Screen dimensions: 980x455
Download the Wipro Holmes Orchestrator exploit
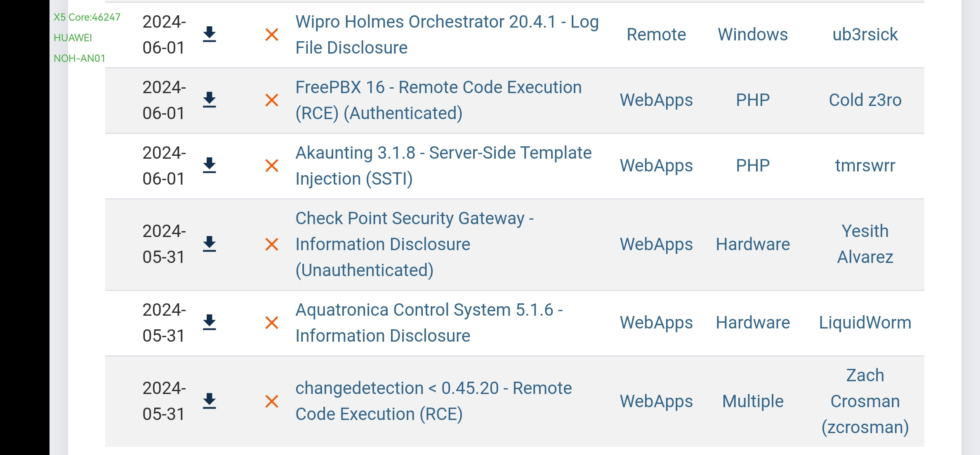coord(210,35)
